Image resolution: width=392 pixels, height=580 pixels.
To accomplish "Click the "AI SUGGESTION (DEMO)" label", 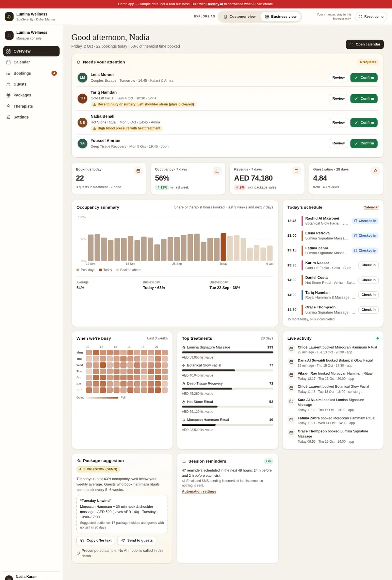I will [x=98, y=469].
